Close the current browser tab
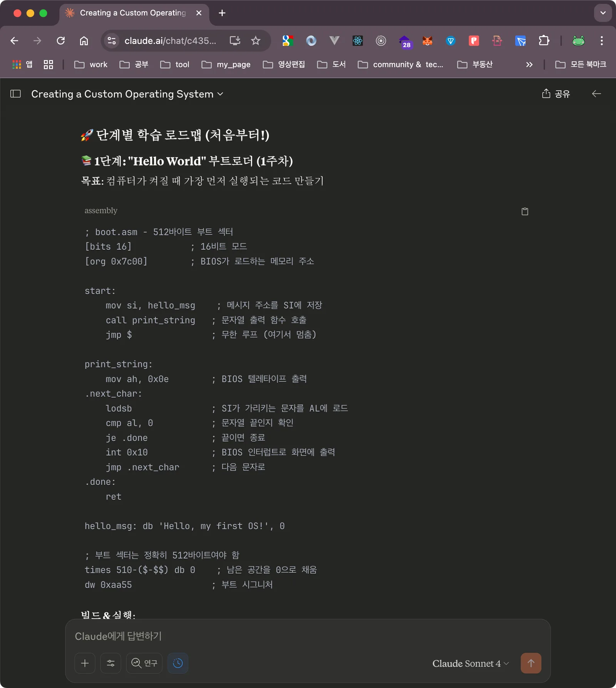The height and width of the screenshot is (688, 616). pos(199,13)
